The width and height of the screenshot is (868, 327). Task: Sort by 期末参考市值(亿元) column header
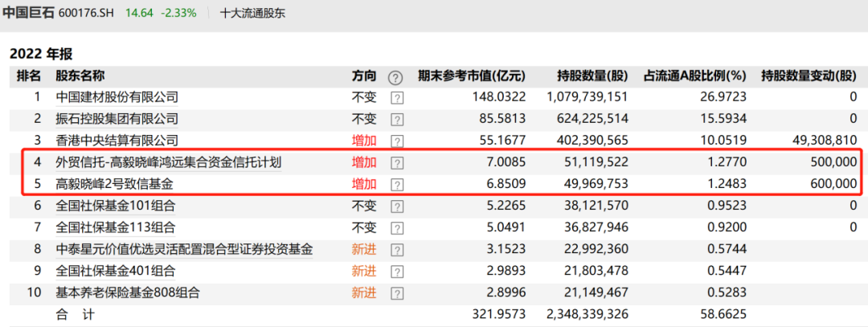(x=471, y=76)
